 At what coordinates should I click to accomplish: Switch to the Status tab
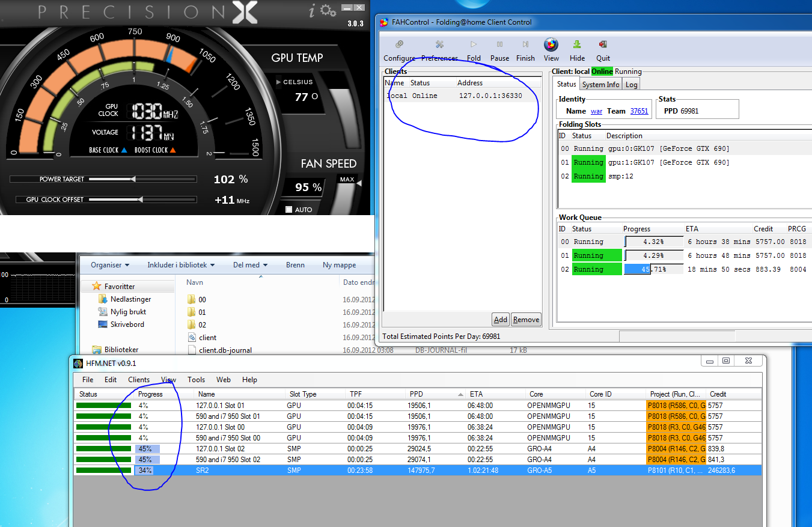tap(566, 84)
